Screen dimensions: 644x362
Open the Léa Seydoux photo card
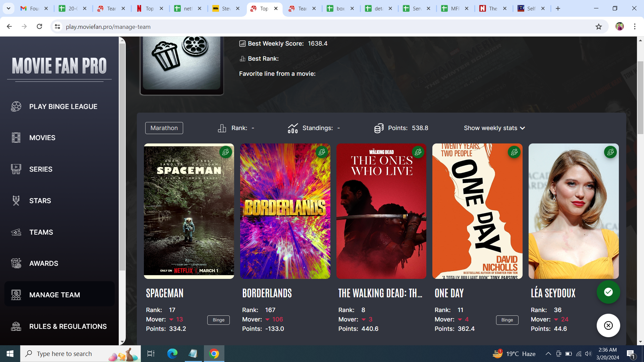tap(574, 211)
